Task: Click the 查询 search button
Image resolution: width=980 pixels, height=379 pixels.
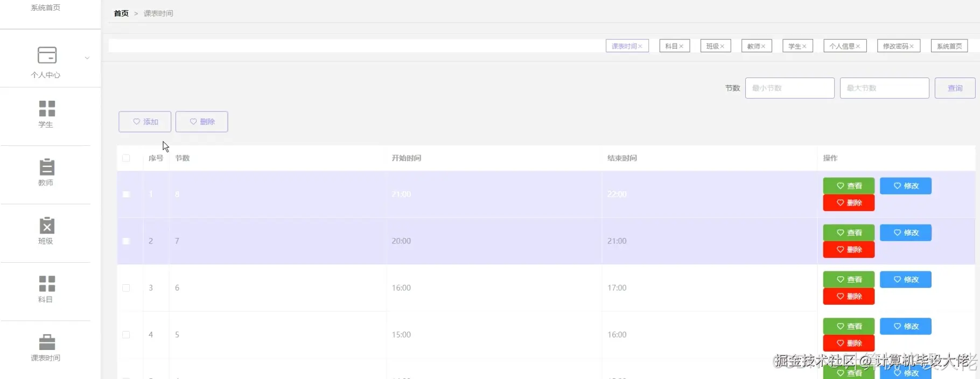Action: (955, 88)
